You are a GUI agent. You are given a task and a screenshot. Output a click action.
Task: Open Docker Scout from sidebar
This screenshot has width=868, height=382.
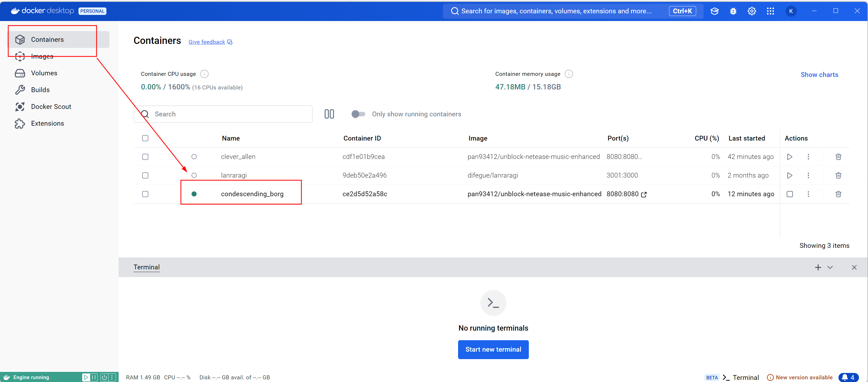click(x=51, y=106)
